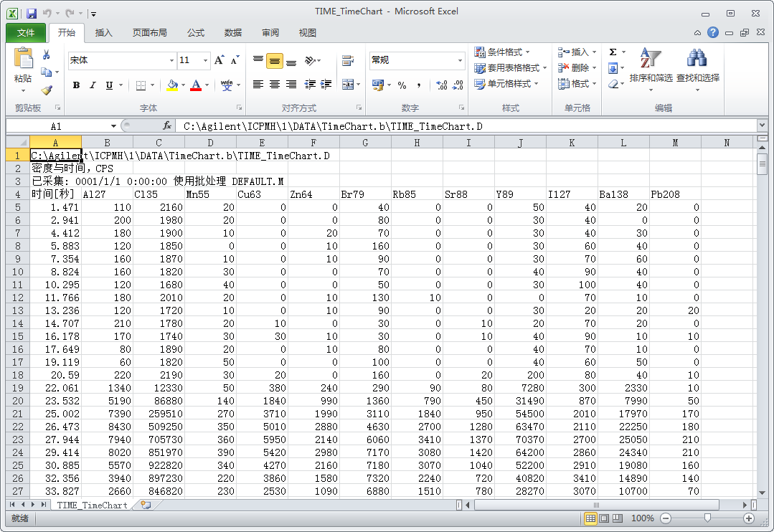Click the Cut scissors icon
The width and height of the screenshot is (774, 532).
47,54
